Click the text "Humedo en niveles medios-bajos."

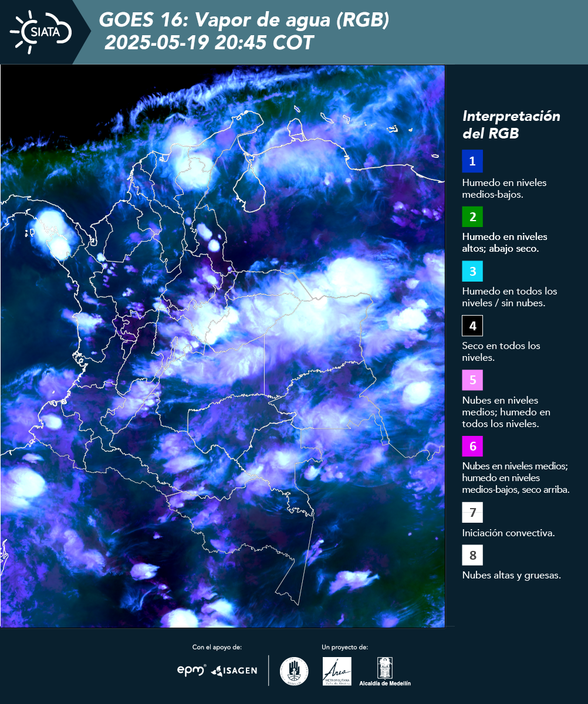pos(505,188)
